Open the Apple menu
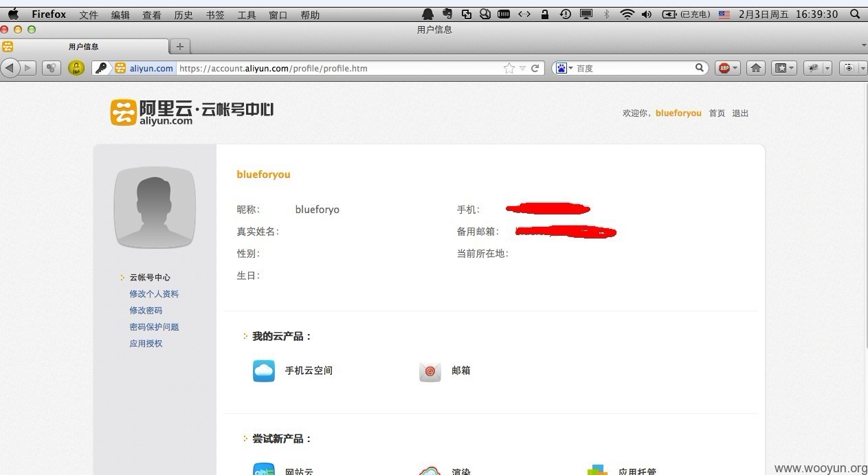Image resolution: width=868 pixels, height=475 pixels. 13,14
